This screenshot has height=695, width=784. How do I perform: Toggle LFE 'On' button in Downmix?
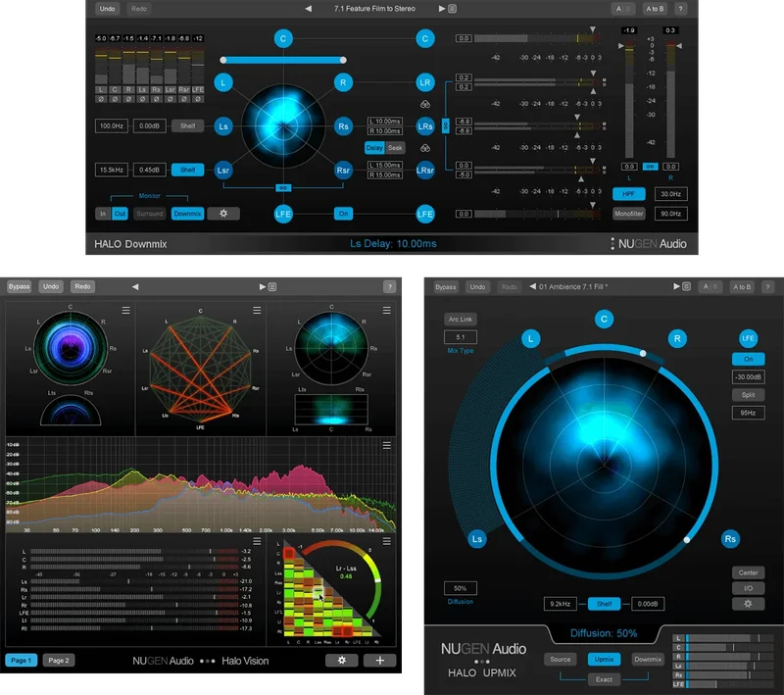(343, 214)
